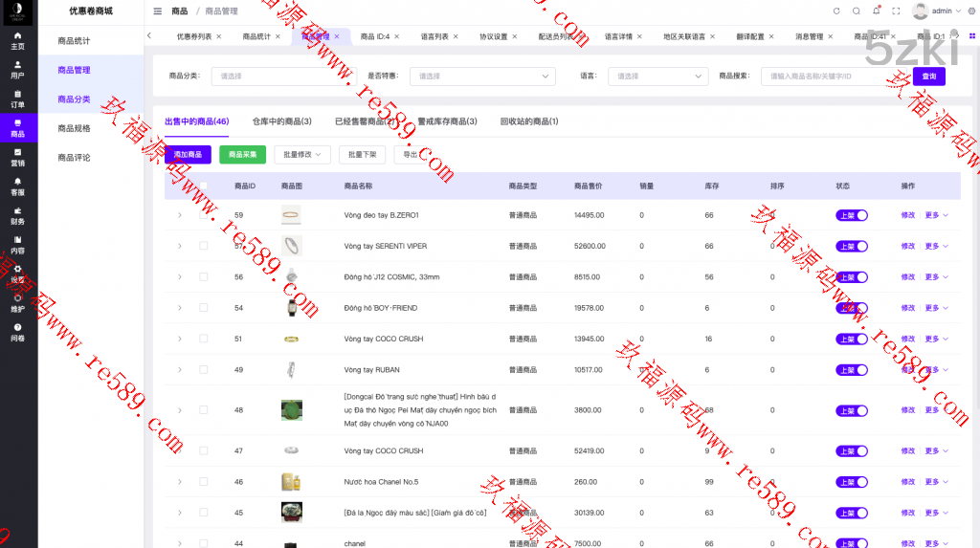
Task: Click the 添加商品 button
Action: pos(188,154)
